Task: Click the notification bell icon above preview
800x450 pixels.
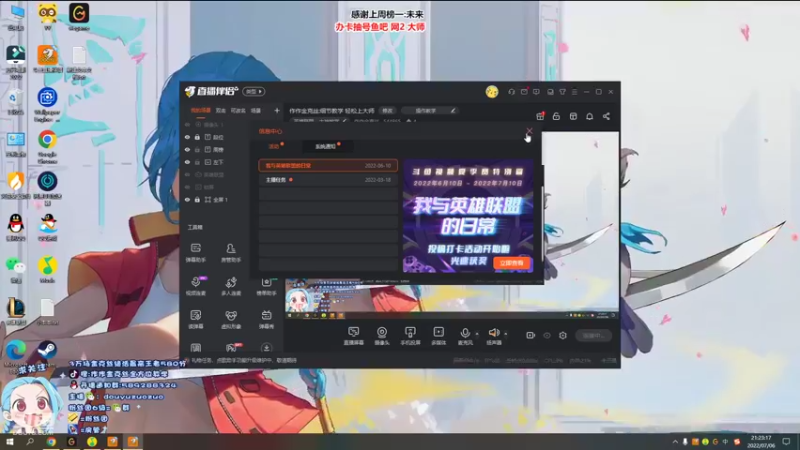Action: pyautogui.click(x=589, y=116)
